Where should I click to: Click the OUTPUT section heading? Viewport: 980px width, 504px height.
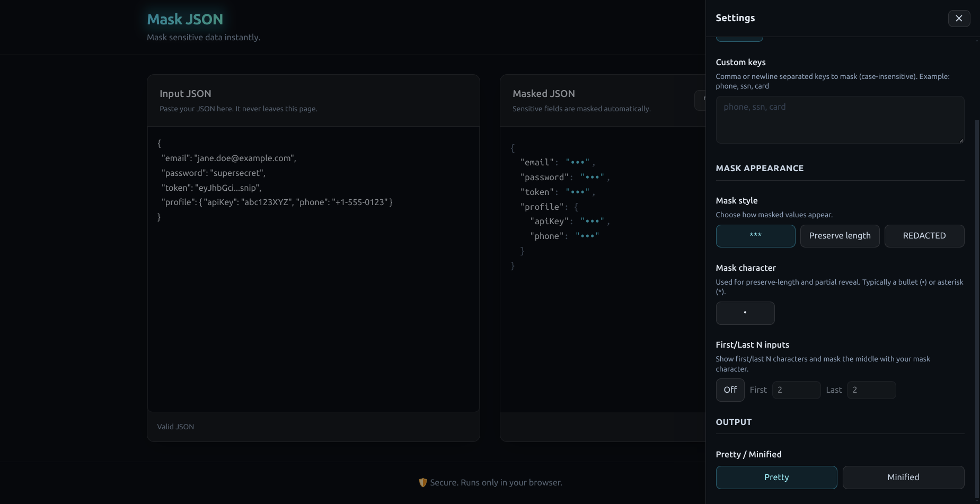(x=734, y=422)
